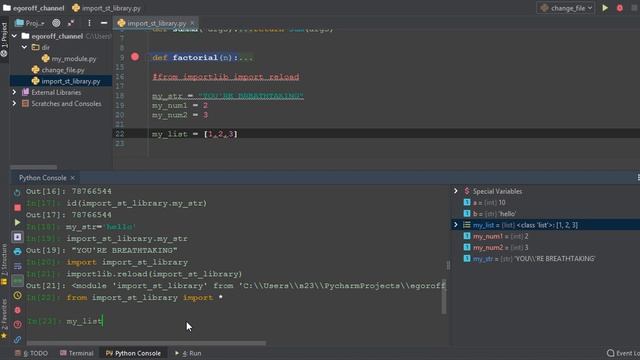Viewport: 640px width, 360px height.
Task: Click the blue link icon in console toolbar
Action: [17, 339]
